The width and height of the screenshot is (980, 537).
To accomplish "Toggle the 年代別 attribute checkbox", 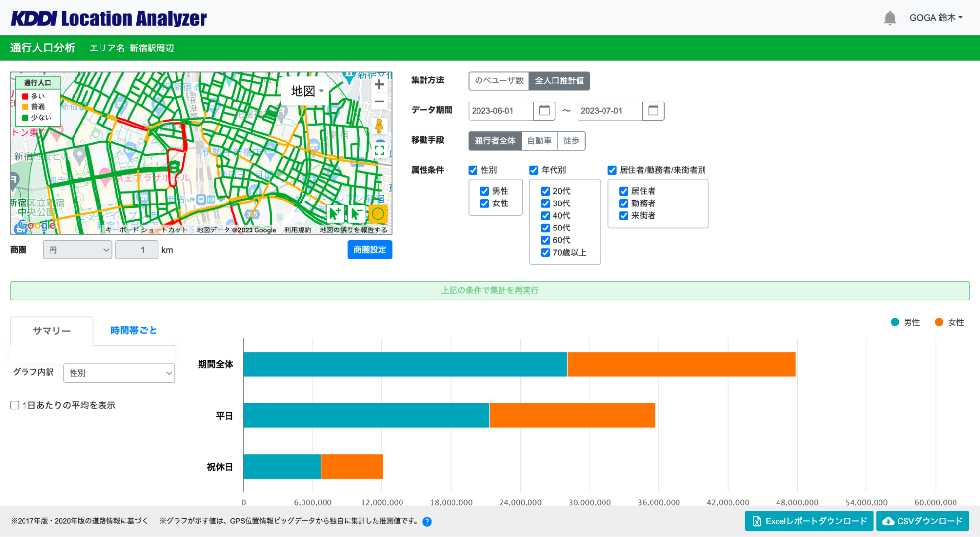I will click(x=534, y=170).
